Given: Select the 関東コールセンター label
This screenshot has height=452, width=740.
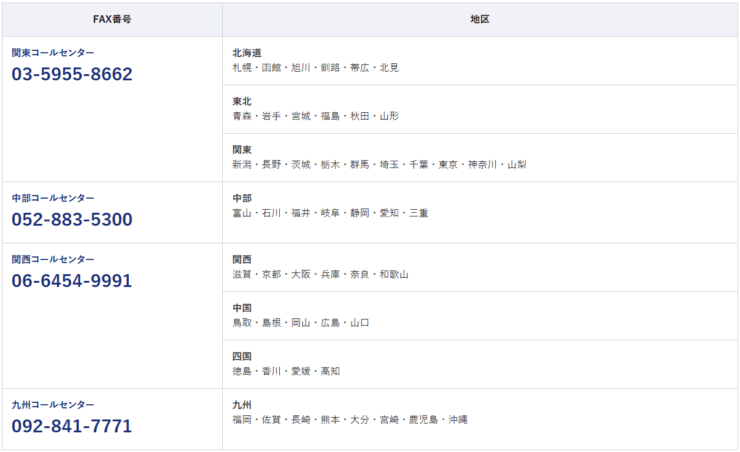Looking at the screenshot, I should click(53, 52).
